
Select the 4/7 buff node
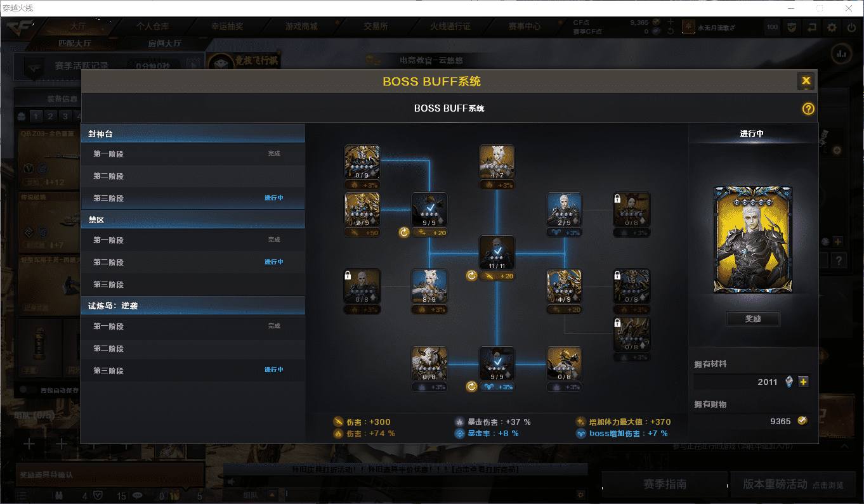click(497, 162)
